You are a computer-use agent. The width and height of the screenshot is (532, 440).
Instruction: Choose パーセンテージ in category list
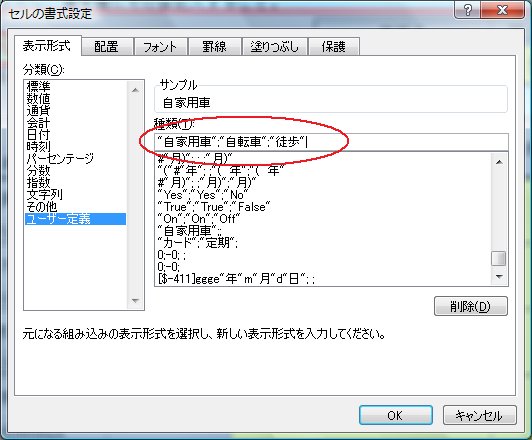(x=75, y=158)
